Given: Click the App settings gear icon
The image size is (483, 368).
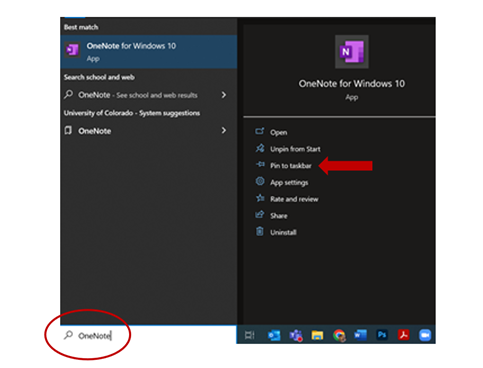Looking at the screenshot, I should 260,181.
